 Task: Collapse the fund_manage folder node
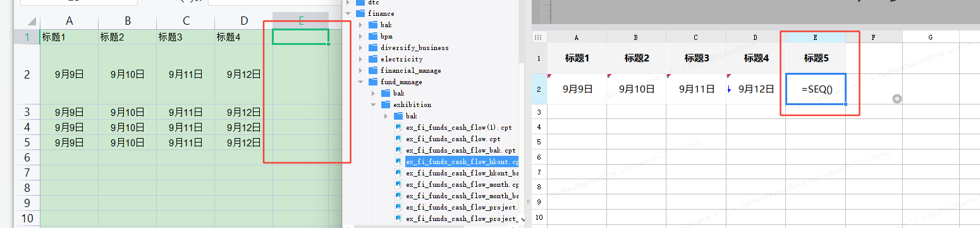[361, 82]
